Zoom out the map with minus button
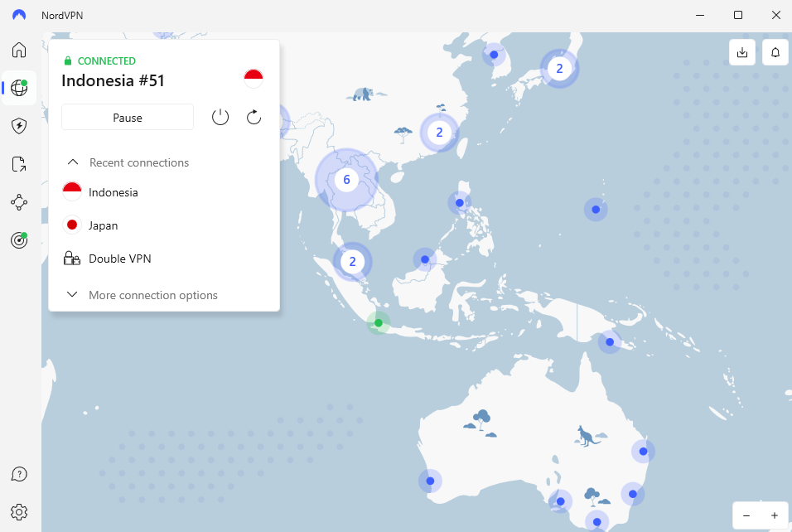Image resolution: width=792 pixels, height=532 pixels. [746, 515]
